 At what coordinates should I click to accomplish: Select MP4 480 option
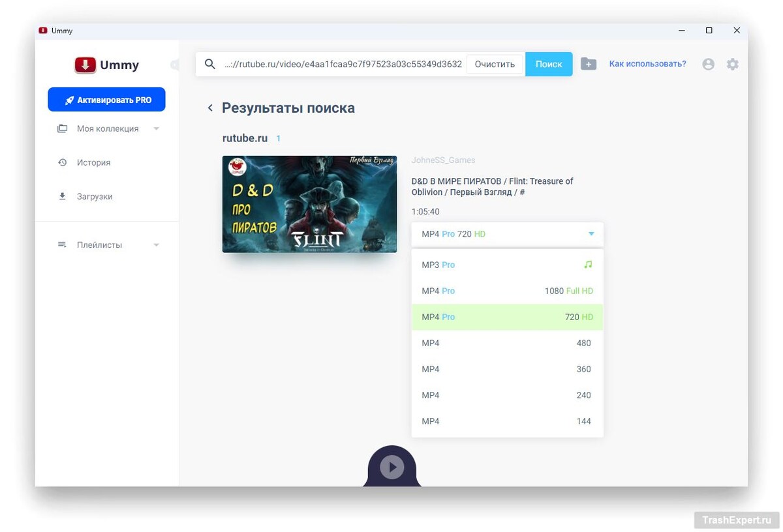pyautogui.click(x=508, y=343)
